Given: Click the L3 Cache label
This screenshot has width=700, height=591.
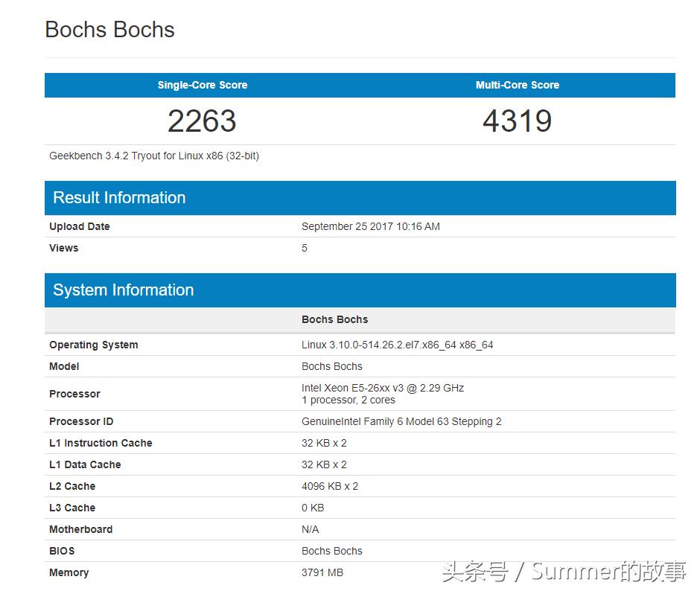Looking at the screenshot, I should [x=72, y=508].
